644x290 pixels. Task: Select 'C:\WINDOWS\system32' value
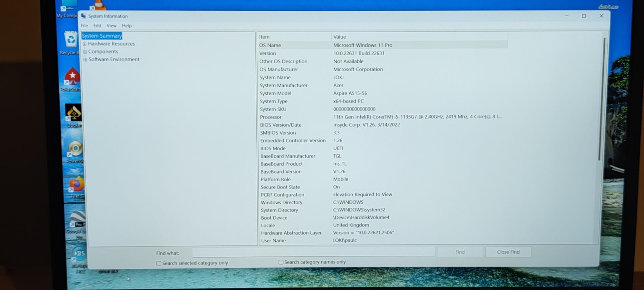[x=359, y=210]
